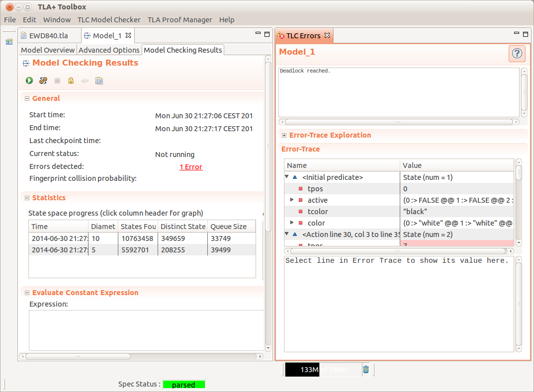
Task: Close the Model_1 editor tab
Action: click(x=128, y=35)
